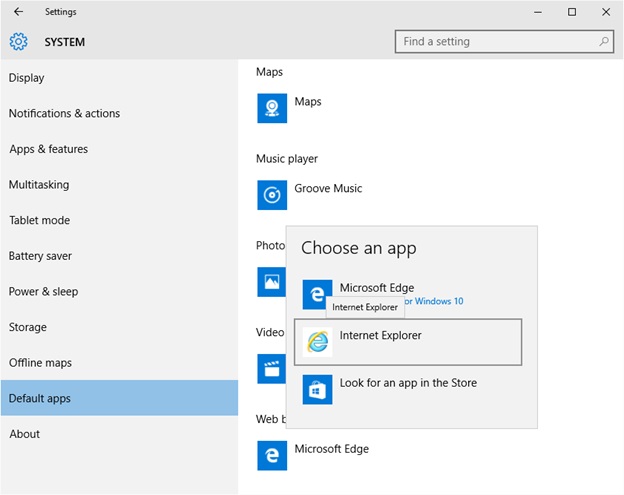Click the Photo viewer app icon
The width and height of the screenshot is (624, 495).
click(270, 282)
